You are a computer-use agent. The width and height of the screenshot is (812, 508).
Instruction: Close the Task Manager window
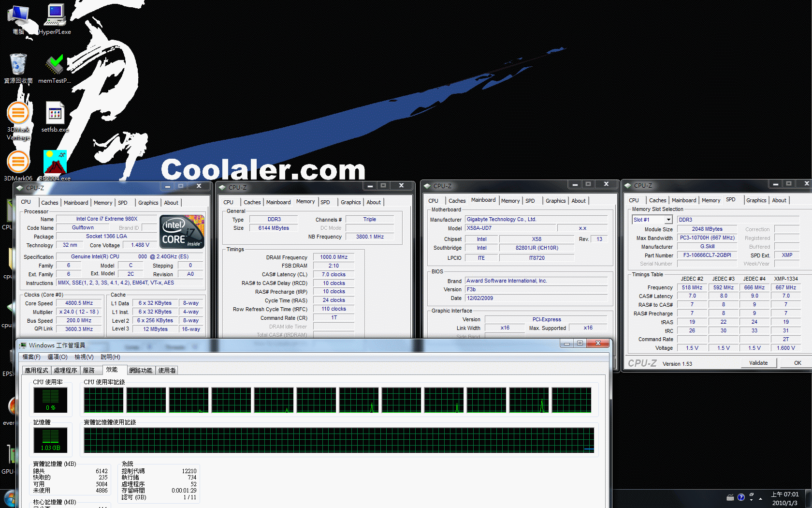598,343
